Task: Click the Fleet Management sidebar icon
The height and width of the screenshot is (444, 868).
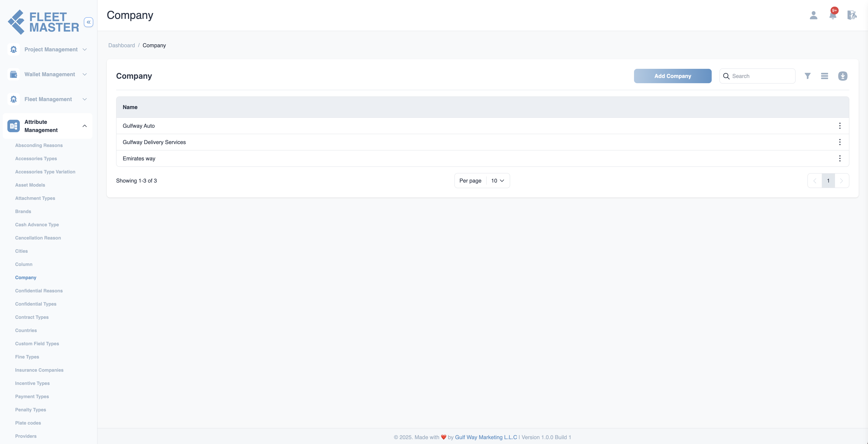Action: click(13, 99)
